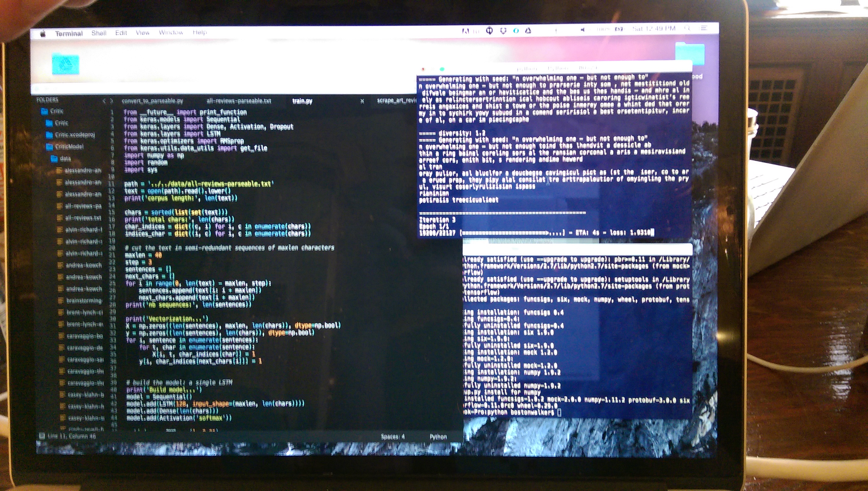The image size is (868, 491).
Task: Collapse the CriticModel folder
Action: pyautogui.click(x=69, y=147)
